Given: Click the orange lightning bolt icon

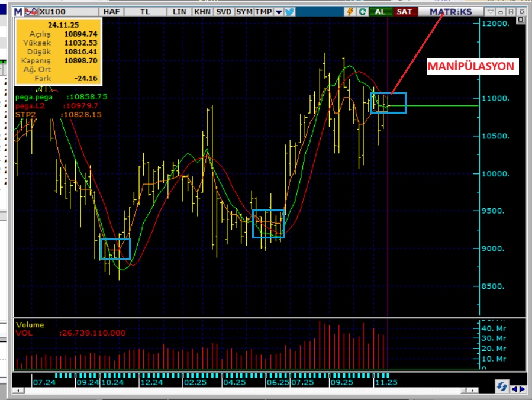Looking at the screenshot, I should point(350,12).
